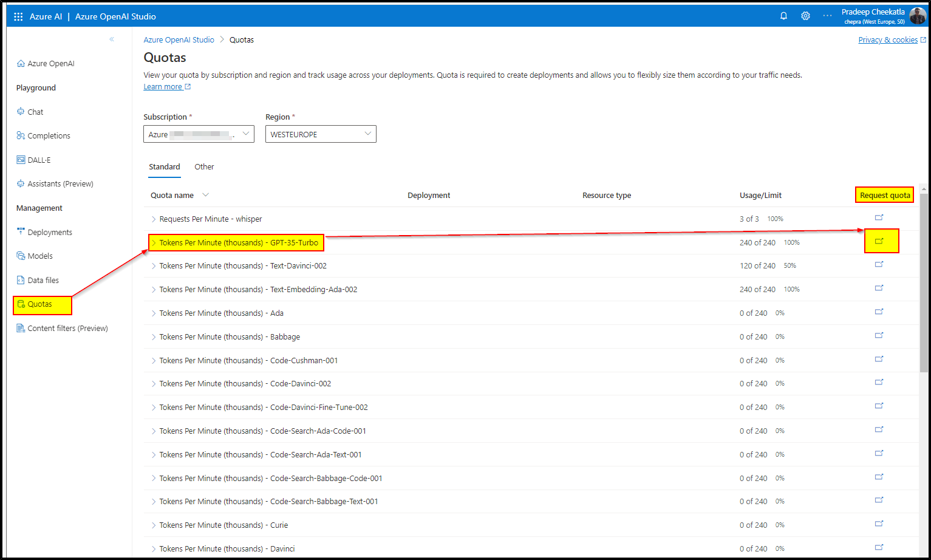Screen dimensions: 931x560
Task: Open the Subscription dropdown
Action: click(199, 134)
